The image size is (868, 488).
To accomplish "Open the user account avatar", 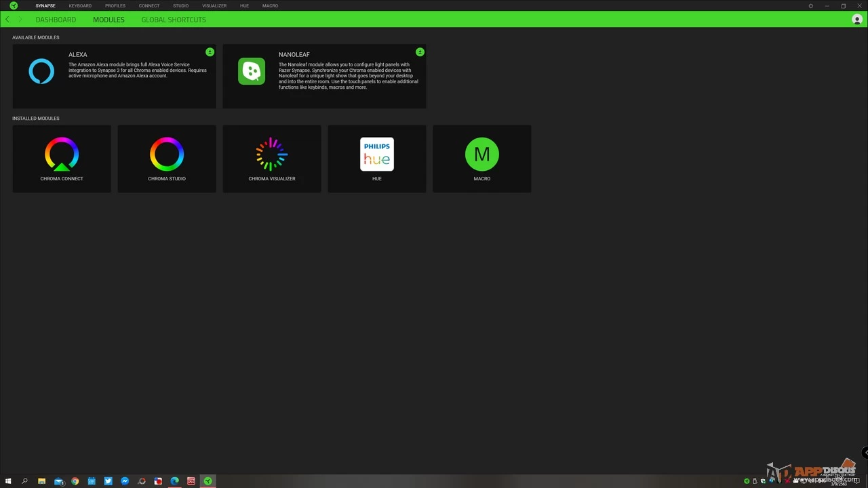I will (x=857, y=20).
